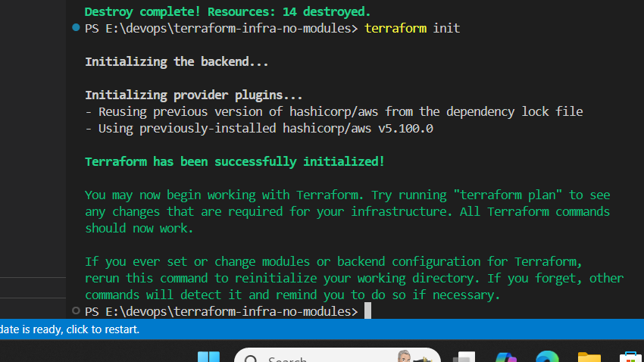
Task: Click the "Terraform has been successfully initialized!" message
Action: click(x=235, y=161)
